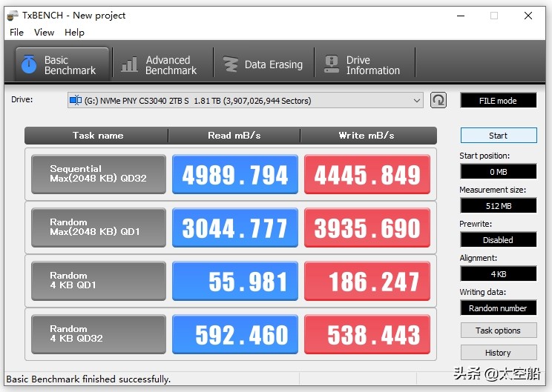The width and height of the screenshot is (552, 392).
Task: Toggle Writing data Random number setting
Action: pos(498,308)
